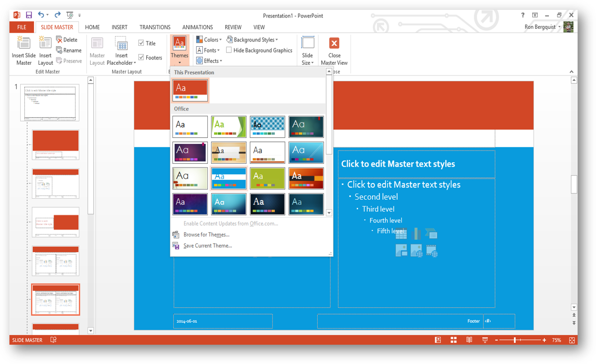Open the REVIEW tab
This screenshot has width=596, height=364.
click(233, 27)
